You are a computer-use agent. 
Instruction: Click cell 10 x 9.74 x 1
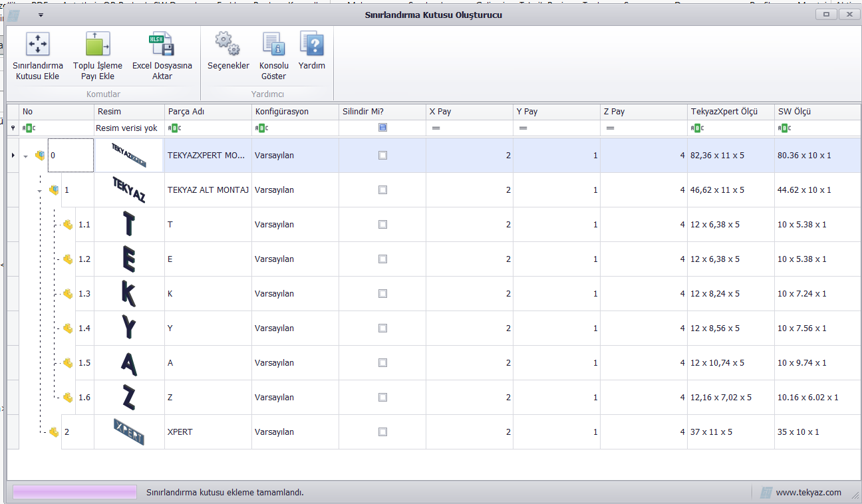click(817, 363)
